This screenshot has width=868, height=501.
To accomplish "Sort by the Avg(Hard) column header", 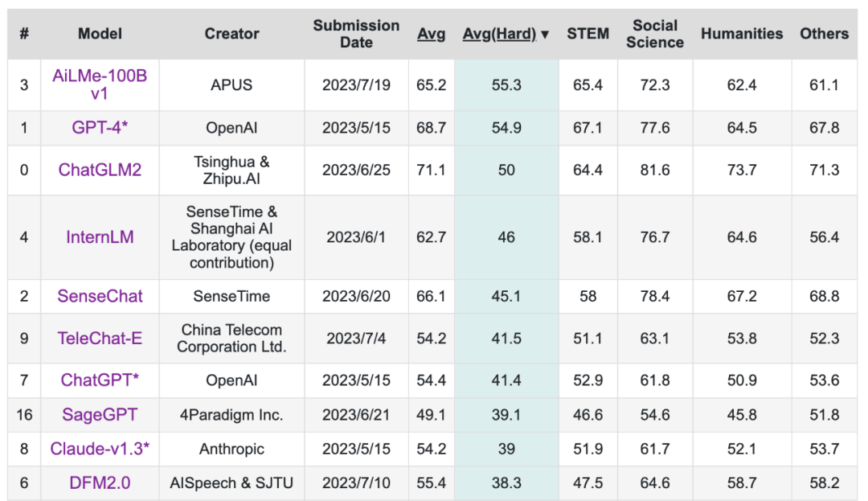I will click(499, 34).
